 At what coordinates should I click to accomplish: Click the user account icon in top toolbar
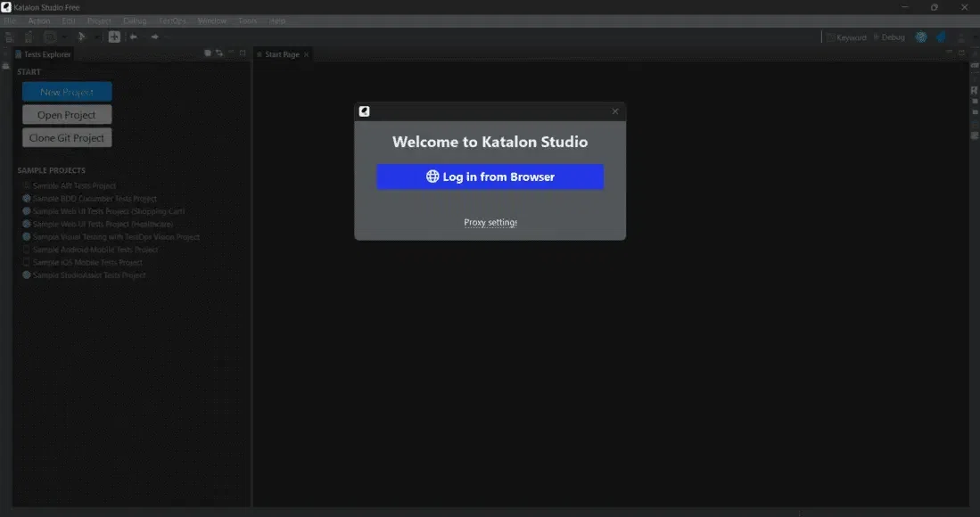(961, 37)
